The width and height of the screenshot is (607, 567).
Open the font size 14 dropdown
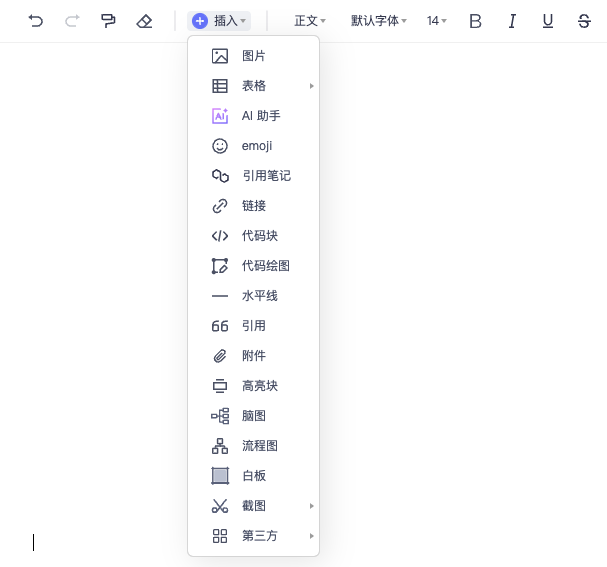tap(437, 21)
